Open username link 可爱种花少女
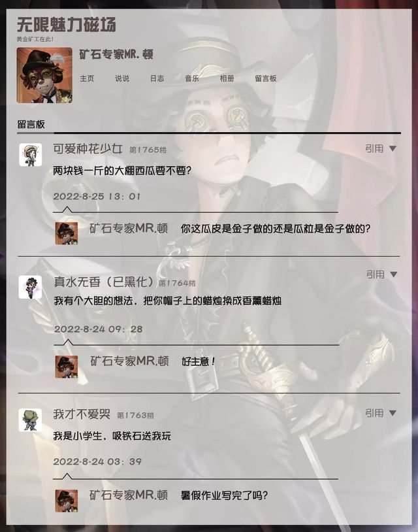Viewport: 418px width, 532px height. coord(88,149)
